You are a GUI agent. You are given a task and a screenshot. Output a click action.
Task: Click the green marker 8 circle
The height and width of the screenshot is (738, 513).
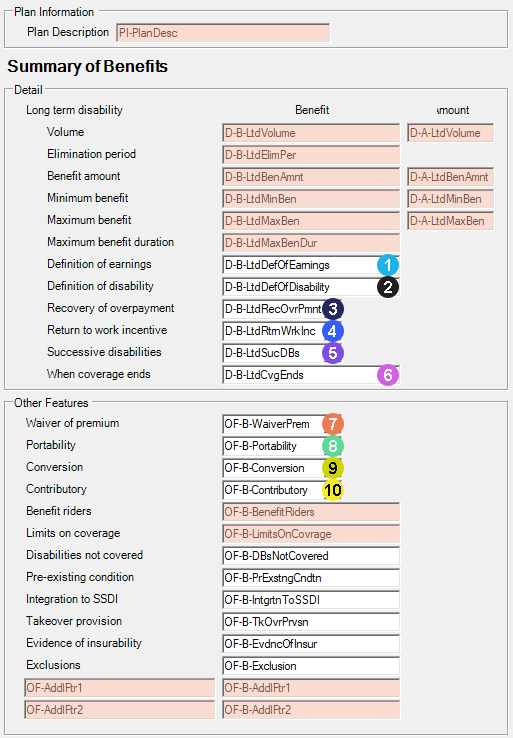(333, 446)
